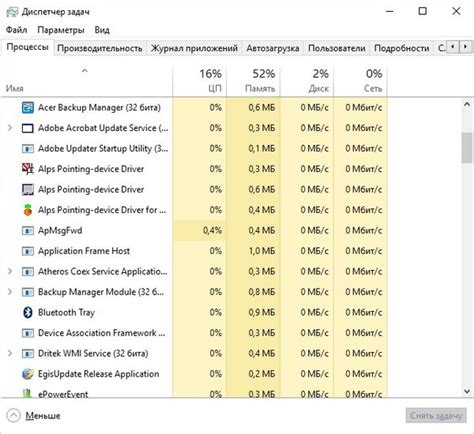Click the Alps Pointing-device Driver pineapple icon
Viewport: 474px width, 434px height.
coord(28,210)
